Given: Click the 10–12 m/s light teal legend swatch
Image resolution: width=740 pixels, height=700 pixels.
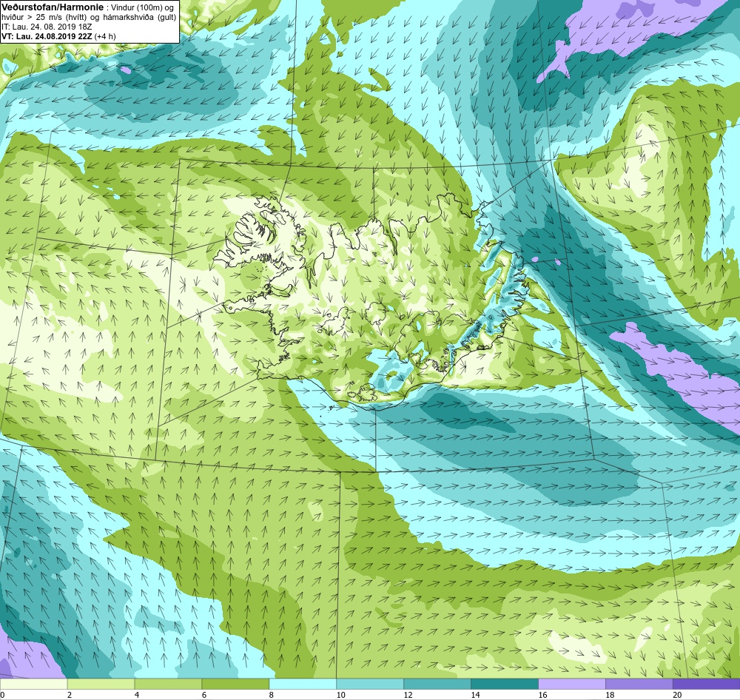Looking at the screenshot, I should click(x=370, y=684).
